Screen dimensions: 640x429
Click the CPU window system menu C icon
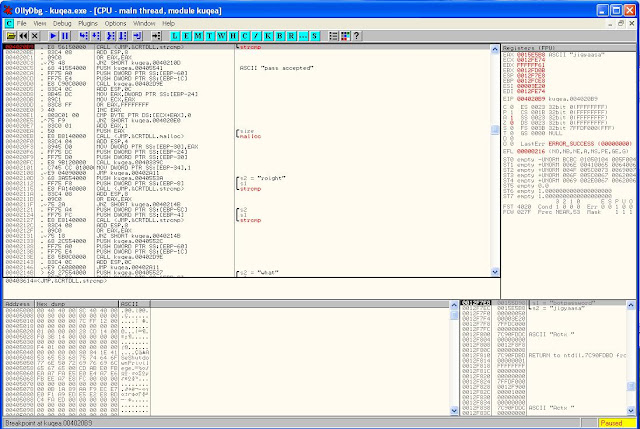pyautogui.click(x=9, y=24)
